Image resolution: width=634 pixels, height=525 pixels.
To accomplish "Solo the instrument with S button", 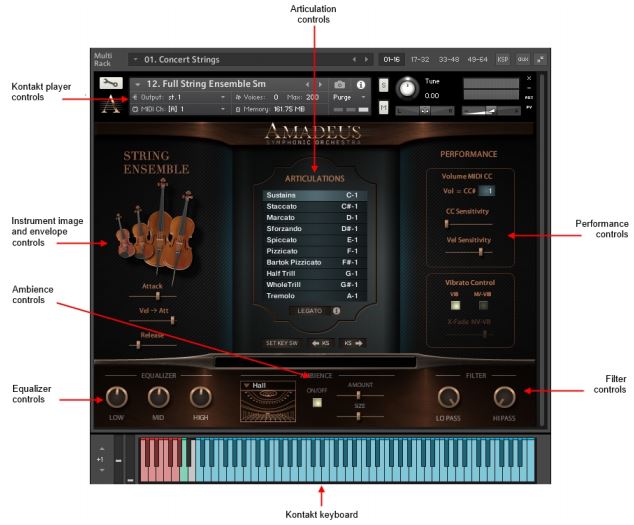I will point(383,85).
